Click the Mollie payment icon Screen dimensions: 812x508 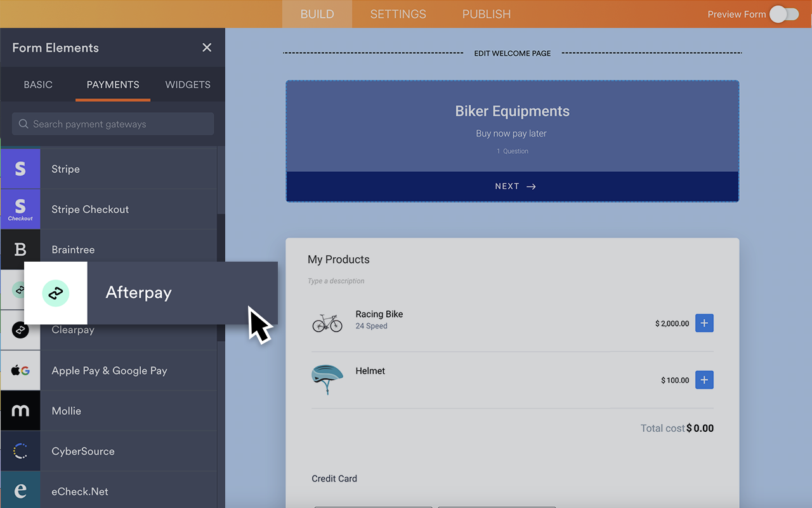20,411
